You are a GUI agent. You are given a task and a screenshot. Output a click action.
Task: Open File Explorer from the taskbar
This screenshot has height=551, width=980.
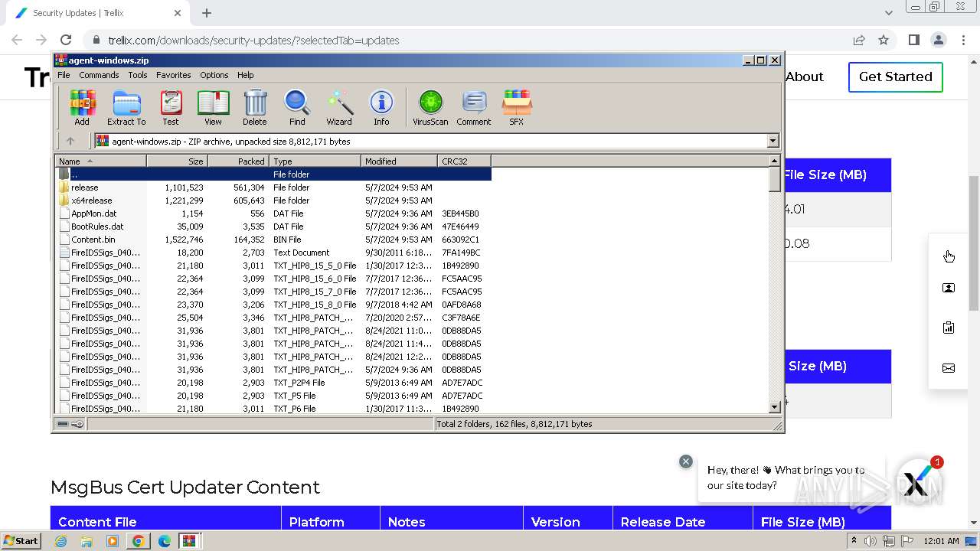click(x=87, y=540)
